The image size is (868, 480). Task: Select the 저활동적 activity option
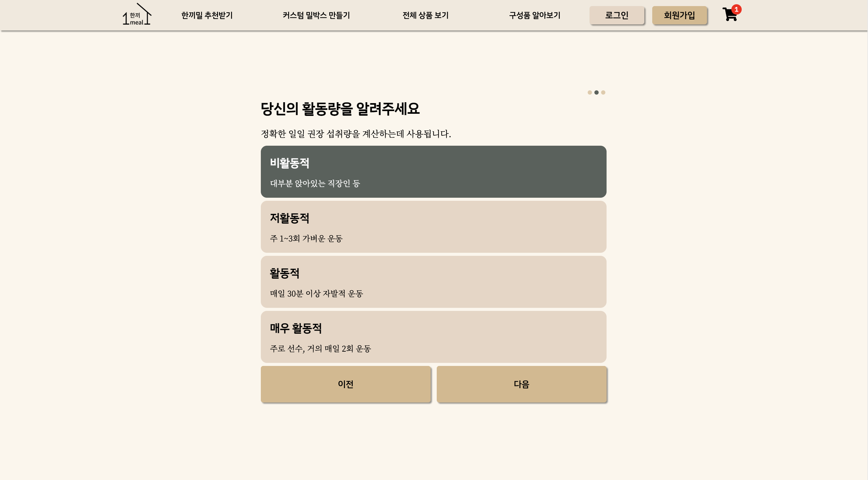[433, 227]
